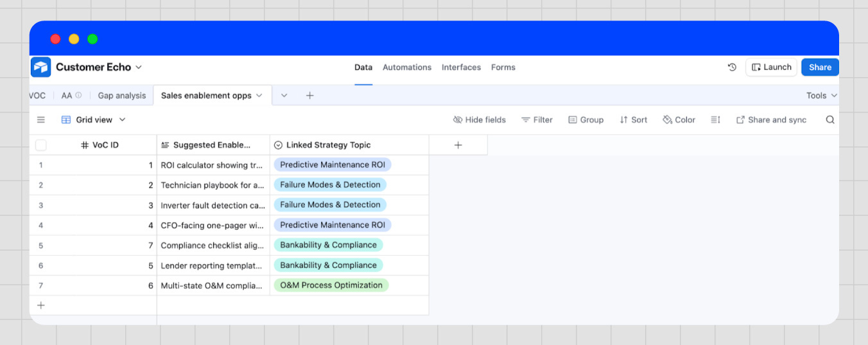Open the Color option
This screenshot has height=345, width=868.
[679, 119]
